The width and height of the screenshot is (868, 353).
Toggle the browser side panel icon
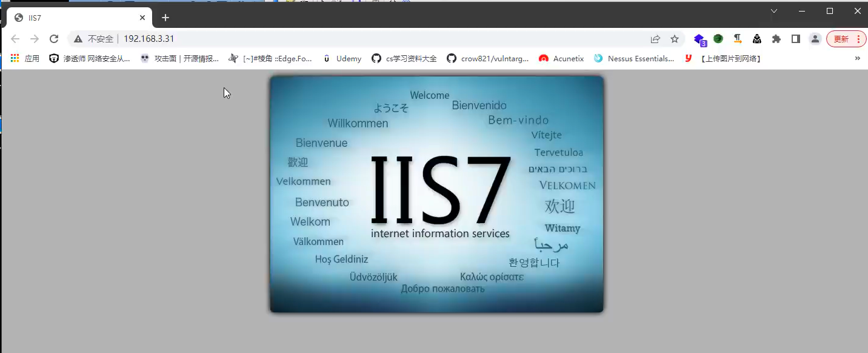[x=796, y=39]
